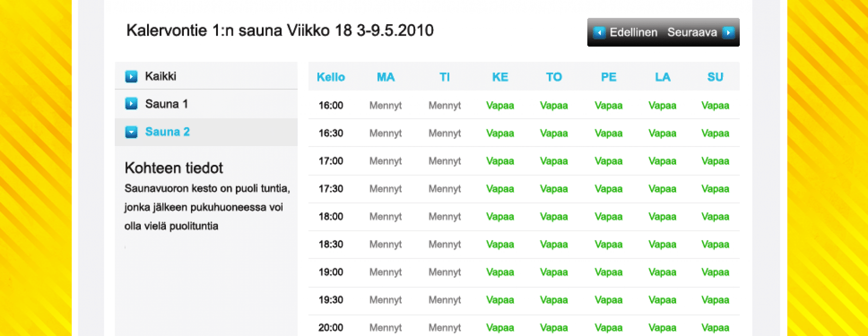This screenshot has height=336, width=868.
Task: Book the free 19:30 slot on TO
Action: [x=554, y=300]
